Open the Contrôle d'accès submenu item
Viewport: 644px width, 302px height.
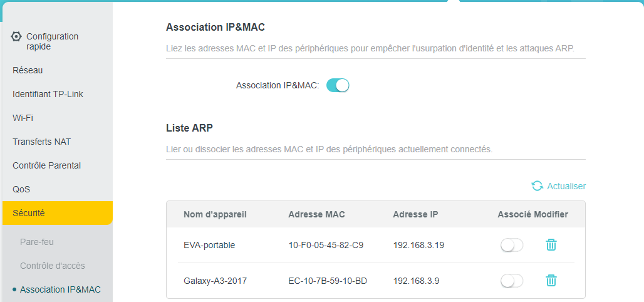coord(52,266)
